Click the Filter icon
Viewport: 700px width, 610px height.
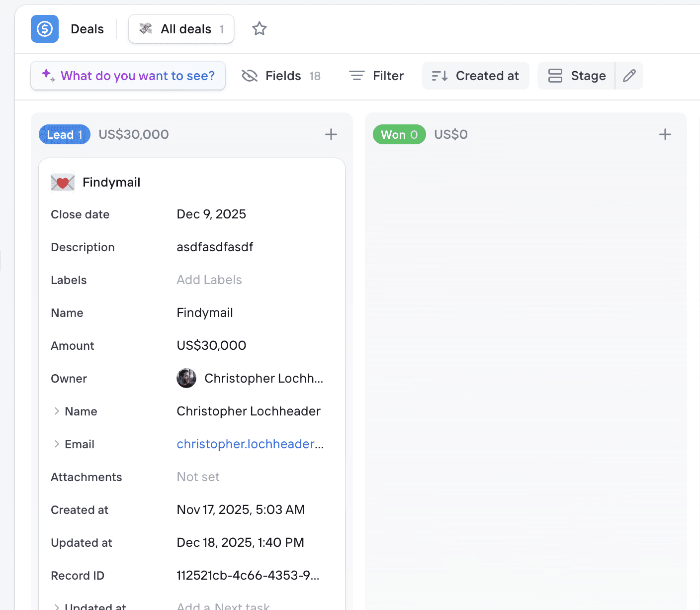tap(356, 75)
